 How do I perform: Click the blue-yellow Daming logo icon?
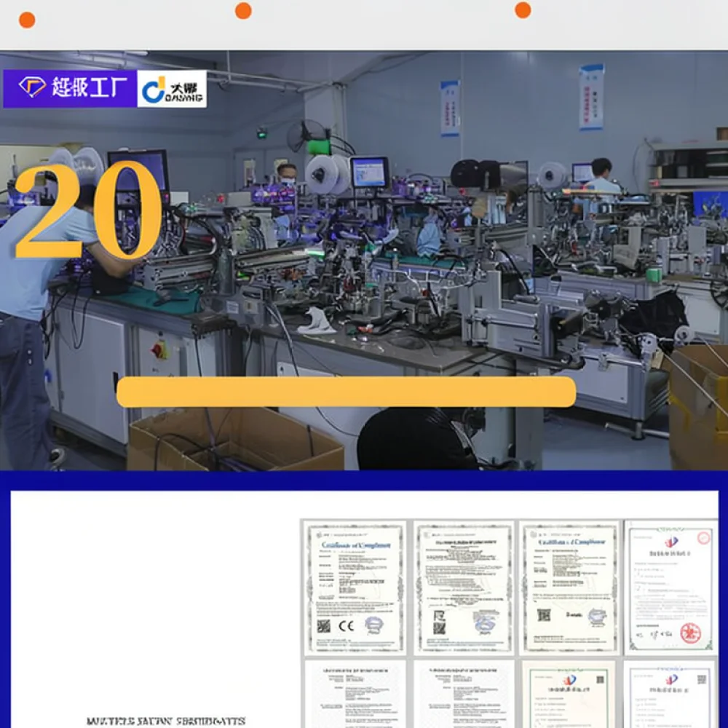pyautogui.click(x=154, y=90)
